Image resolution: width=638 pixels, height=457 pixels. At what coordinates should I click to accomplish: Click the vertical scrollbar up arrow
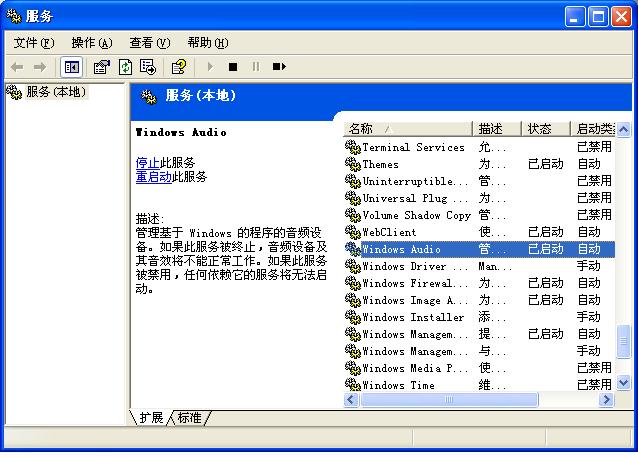623,130
